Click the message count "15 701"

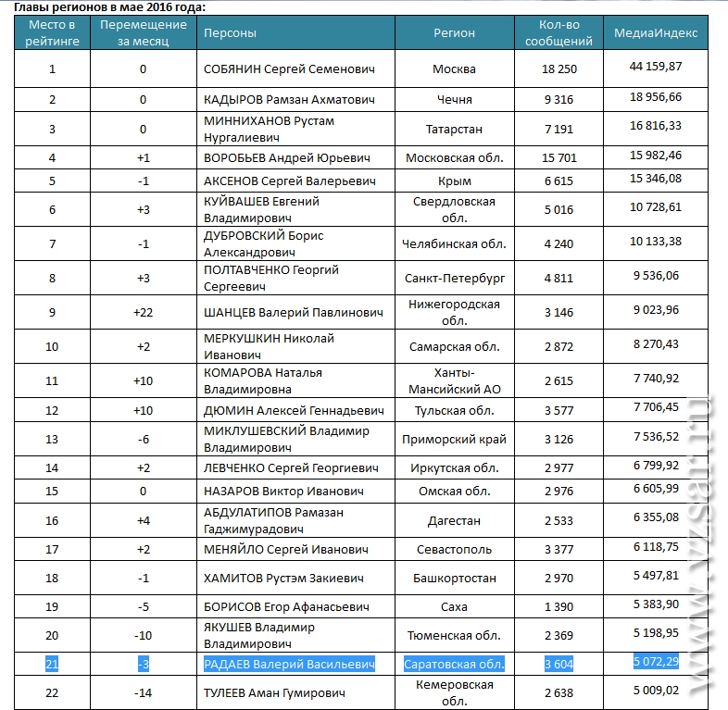pyautogui.click(x=559, y=158)
